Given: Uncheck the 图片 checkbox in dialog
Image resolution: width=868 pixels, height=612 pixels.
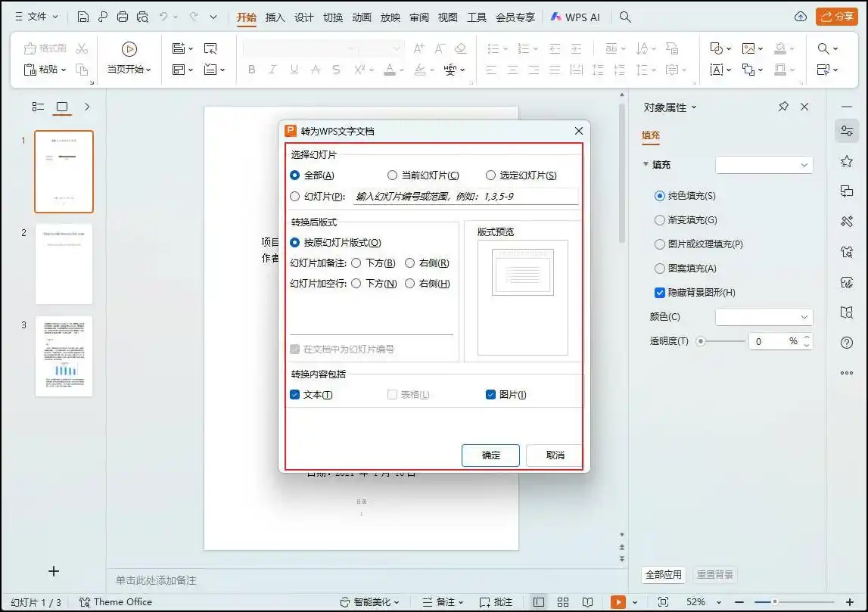Looking at the screenshot, I should click(491, 395).
